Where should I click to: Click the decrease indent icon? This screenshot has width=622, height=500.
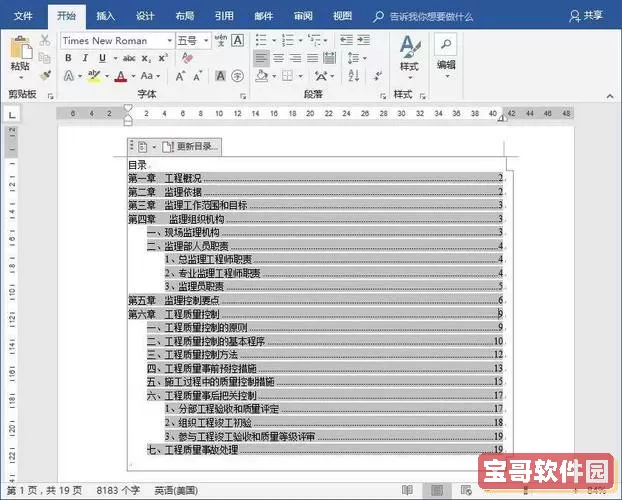click(x=346, y=40)
